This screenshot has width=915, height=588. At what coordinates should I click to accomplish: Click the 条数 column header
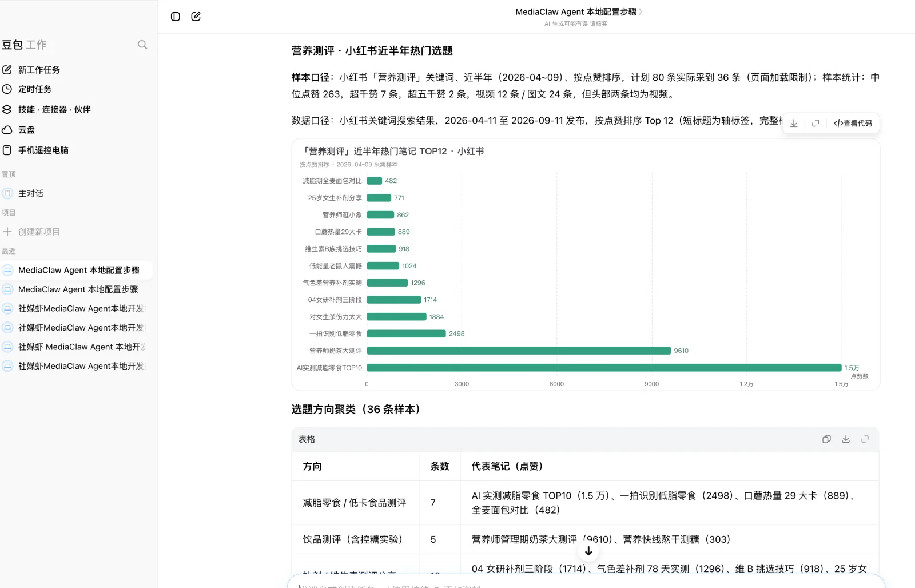[x=440, y=466]
